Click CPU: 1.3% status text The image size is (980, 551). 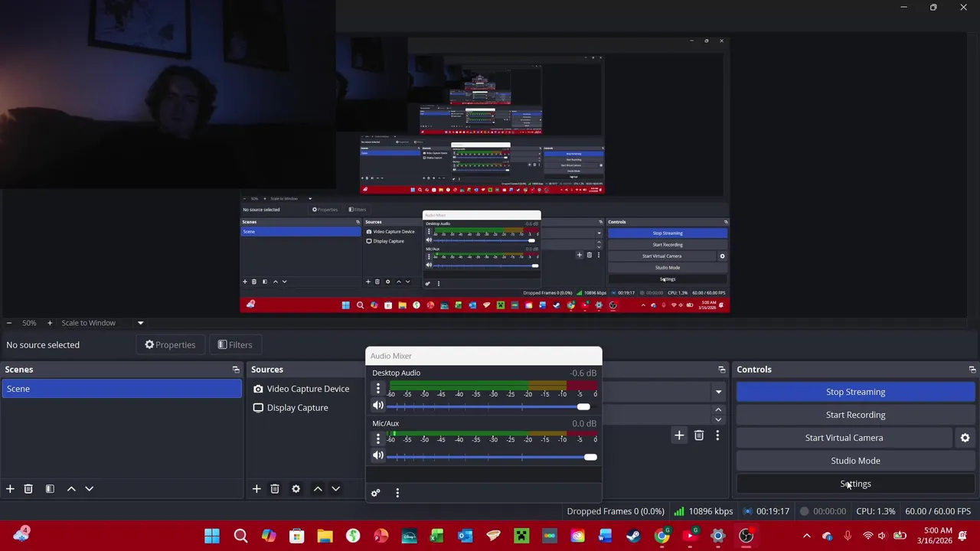pos(875,511)
